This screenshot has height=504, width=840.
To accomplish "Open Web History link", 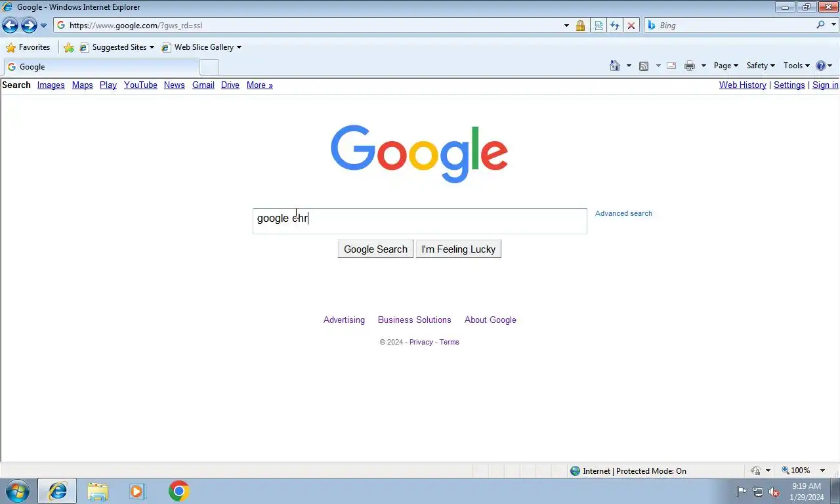I will (x=742, y=85).
